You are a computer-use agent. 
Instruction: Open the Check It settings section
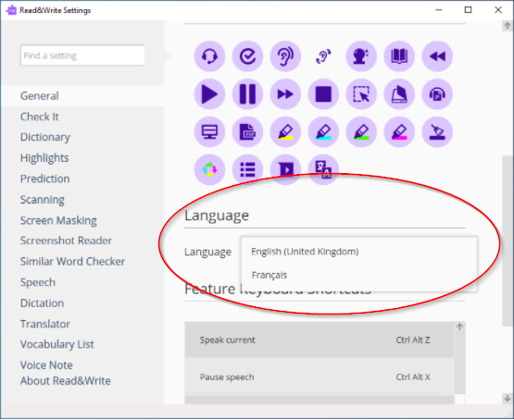click(x=39, y=117)
